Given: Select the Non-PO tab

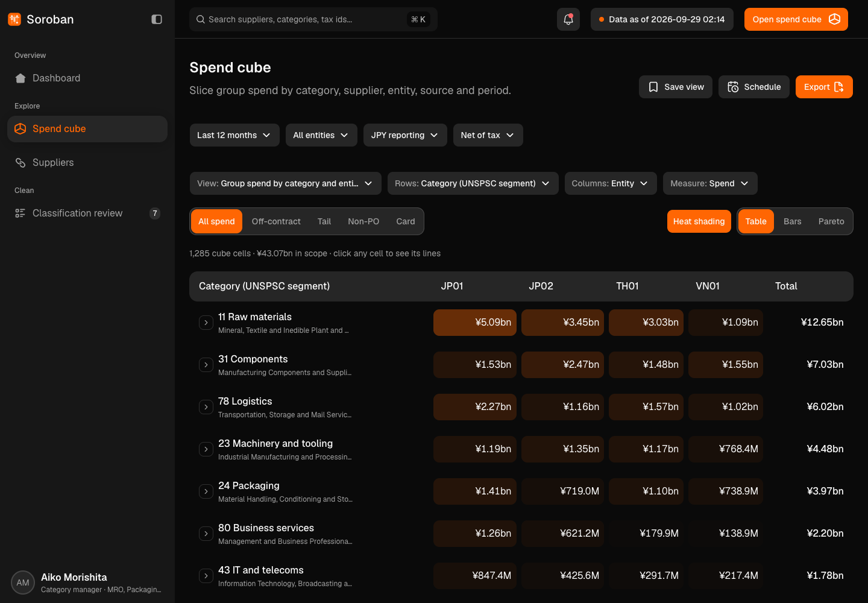Looking at the screenshot, I should click(363, 221).
